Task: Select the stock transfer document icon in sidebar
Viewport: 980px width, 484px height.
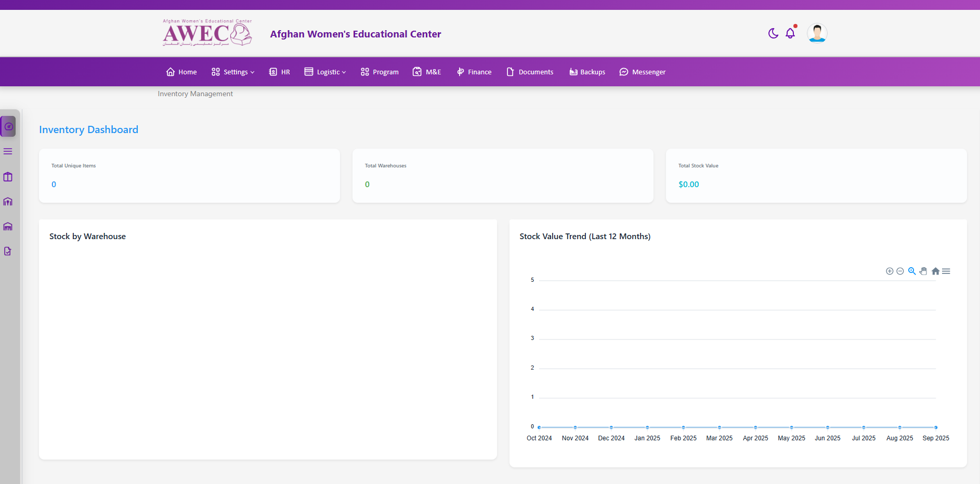Action: click(x=8, y=251)
